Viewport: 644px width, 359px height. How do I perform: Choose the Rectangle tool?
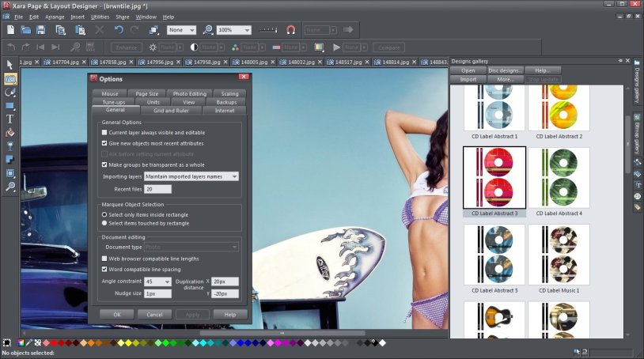(x=10, y=105)
